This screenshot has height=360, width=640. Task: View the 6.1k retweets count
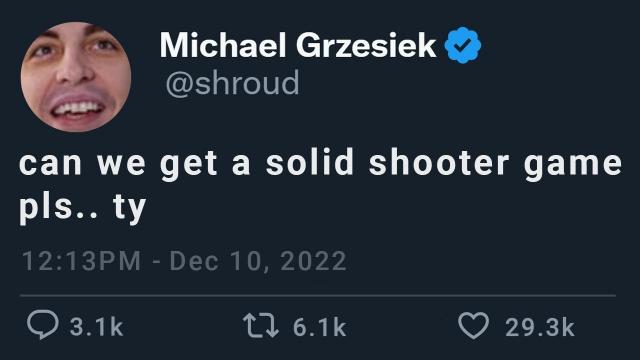pyautogui.click(x=320, y=327)
